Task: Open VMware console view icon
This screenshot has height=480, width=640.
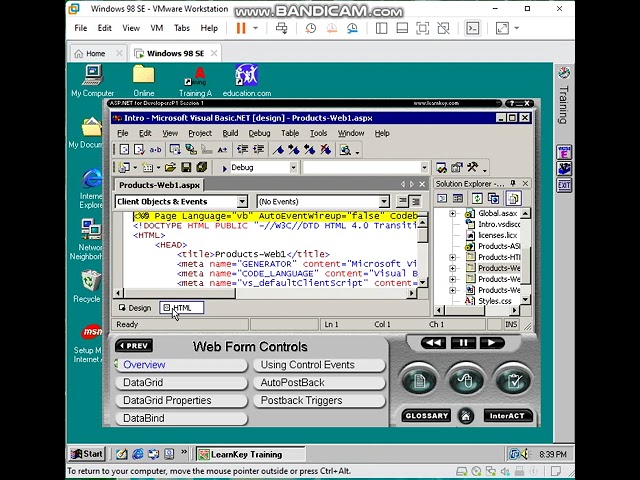Action: click(472, 28)
